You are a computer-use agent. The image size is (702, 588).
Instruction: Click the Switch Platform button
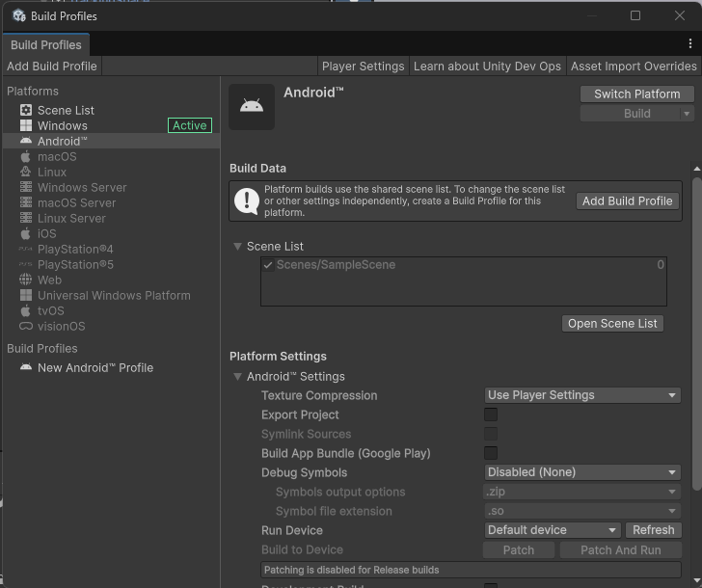[x=637, y=94]
